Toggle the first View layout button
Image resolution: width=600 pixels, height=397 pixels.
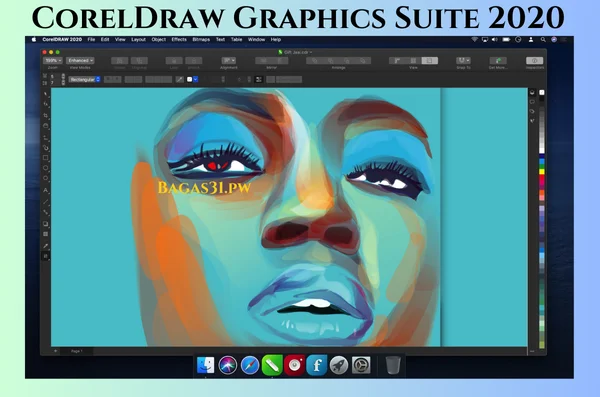point(397,60)
